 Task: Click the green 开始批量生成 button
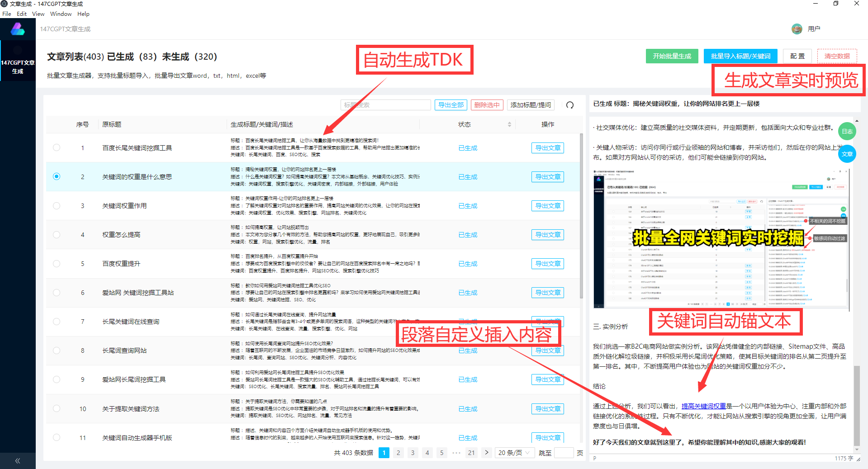pos(672,56)
